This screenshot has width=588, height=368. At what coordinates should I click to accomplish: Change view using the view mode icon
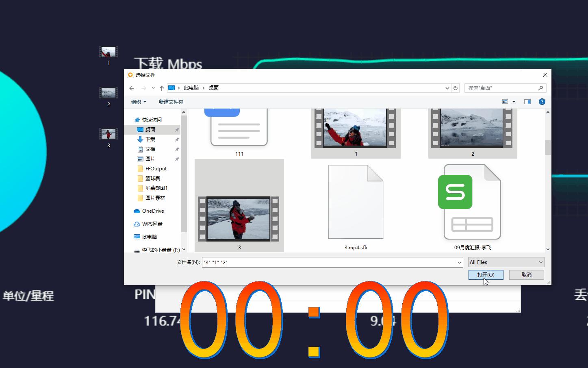pyautogui.click(x=505, y=102)
